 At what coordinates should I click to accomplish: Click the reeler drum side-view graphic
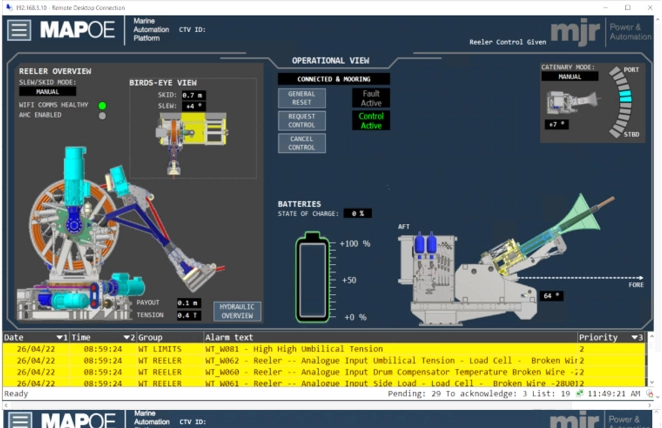tap(74, 226)
